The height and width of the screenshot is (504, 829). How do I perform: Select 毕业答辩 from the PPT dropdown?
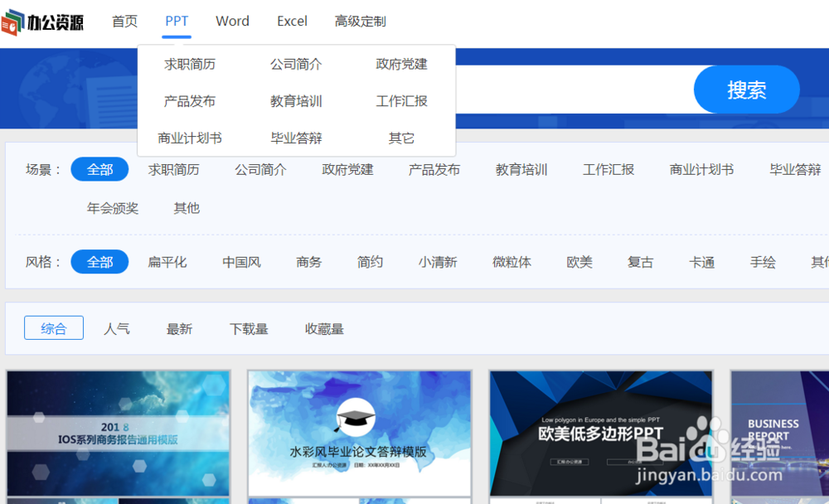pyautogui.click(x=295, y=138)
